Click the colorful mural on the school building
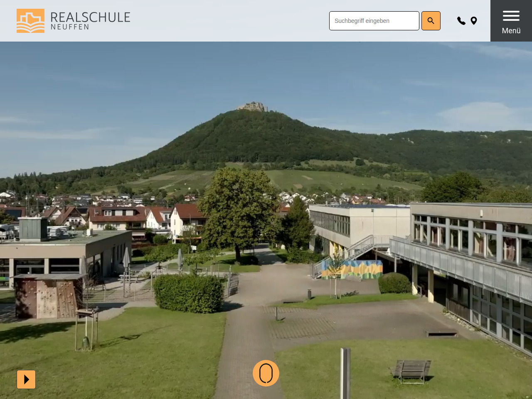 pyautogui.click(x=352, y=270)
